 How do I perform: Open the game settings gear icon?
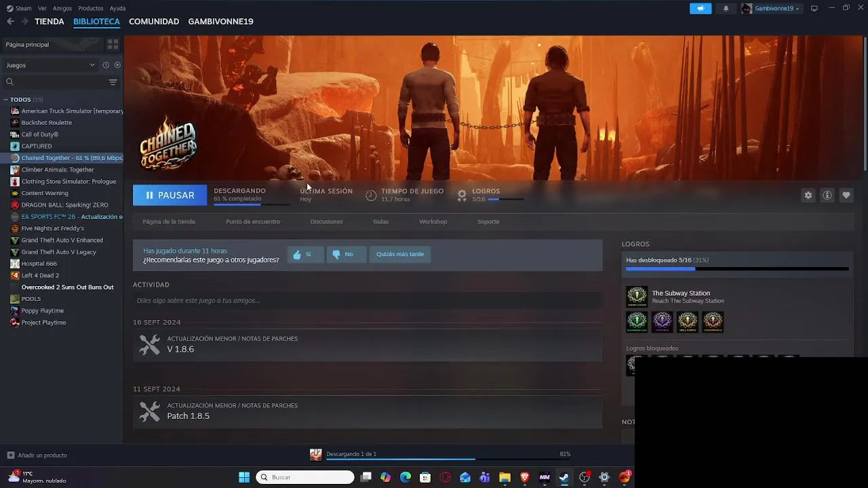click(808, 195)
